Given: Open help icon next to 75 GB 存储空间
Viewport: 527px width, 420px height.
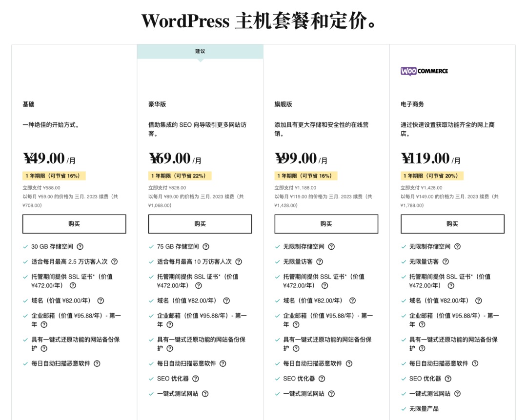Looking at the screenshot, I should [206, 247].
